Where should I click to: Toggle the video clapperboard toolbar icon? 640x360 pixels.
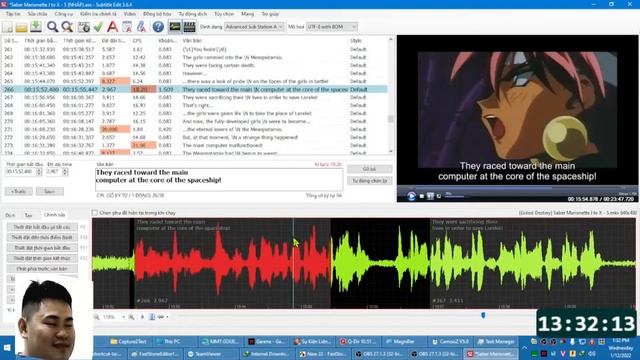point(189,27)
